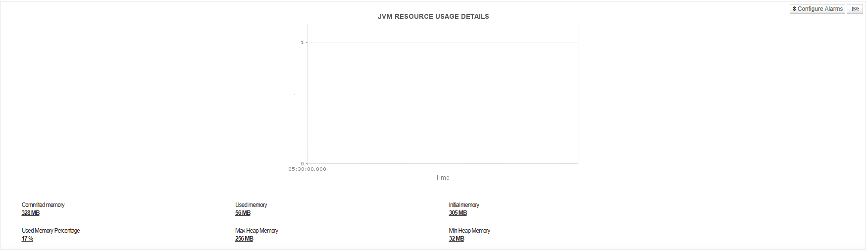The width and height of the screenshot is (868, 252).
Task: Click the Used Memory Percentage label
Action: pos(51,231)
